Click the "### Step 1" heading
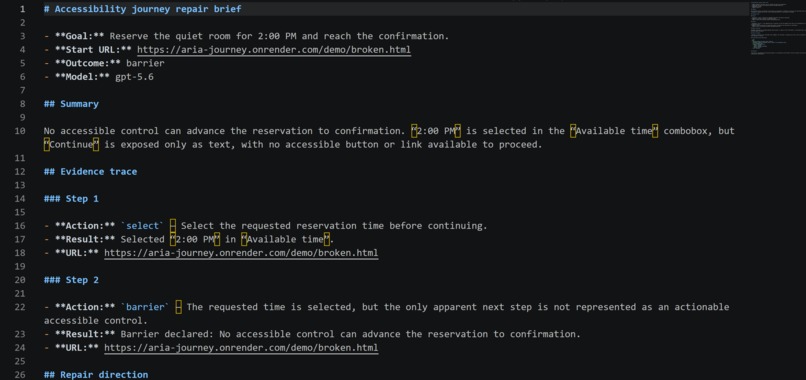This screenshot has height=380, width=806. coord(71,199)
